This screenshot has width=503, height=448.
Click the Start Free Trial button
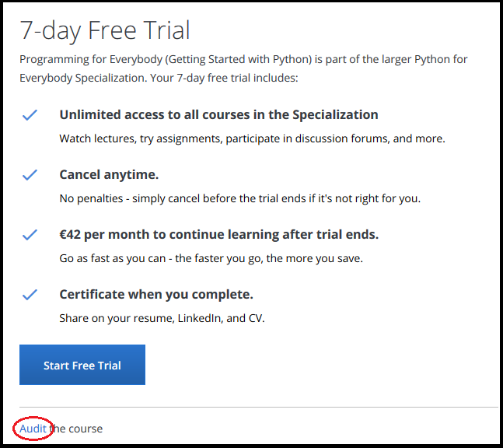pos(82,365)
